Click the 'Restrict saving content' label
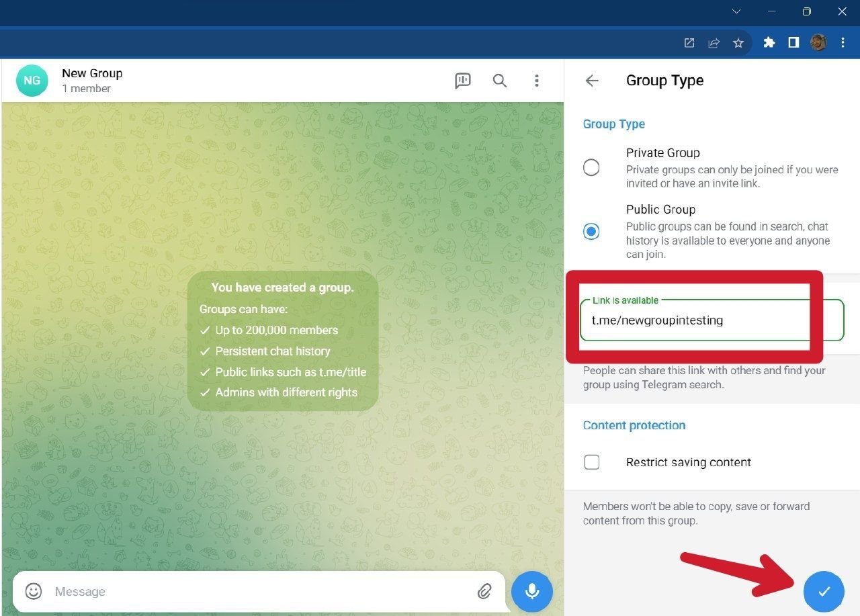Image resolution: width=860 pixels, height=616 pixels. (689, 462)
